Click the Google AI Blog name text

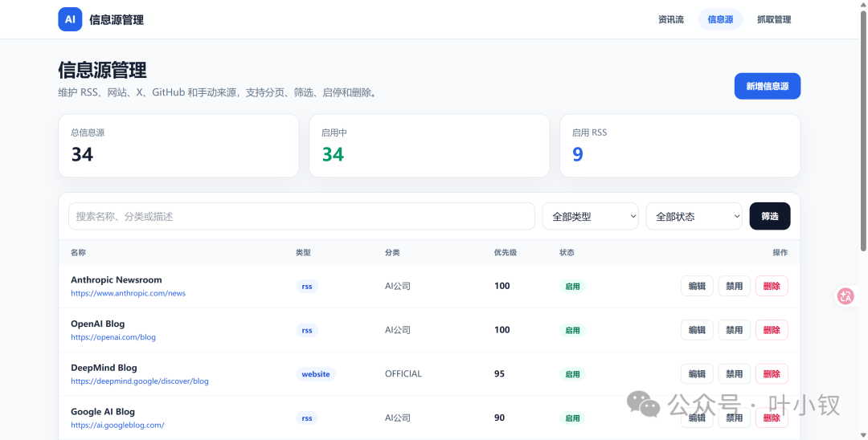pyautogui.click(x=102, y=411)
